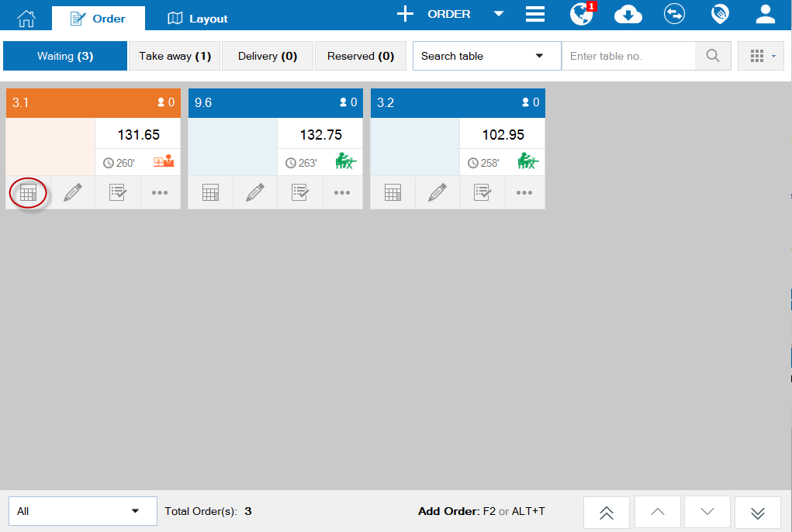Click the cloud download icon
Screen dimensions: 792x532
pyautogui.click(x=628, y=15)
